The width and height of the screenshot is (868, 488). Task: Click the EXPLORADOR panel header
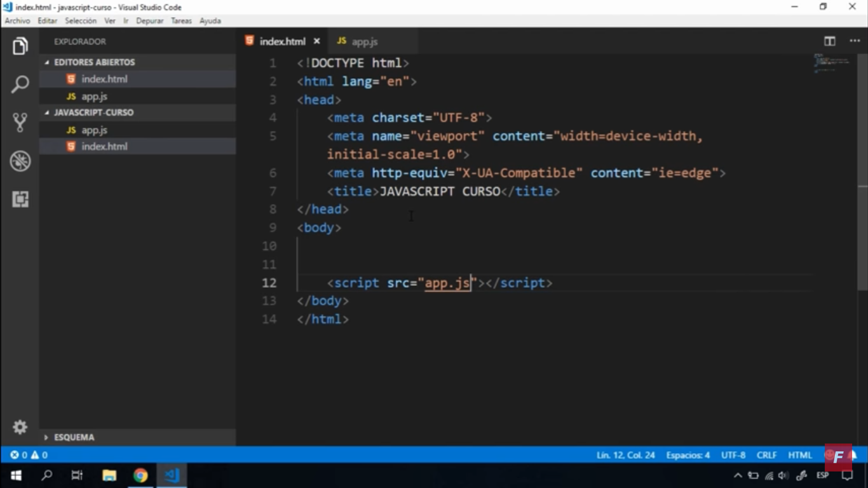click(x=80, y=41)
